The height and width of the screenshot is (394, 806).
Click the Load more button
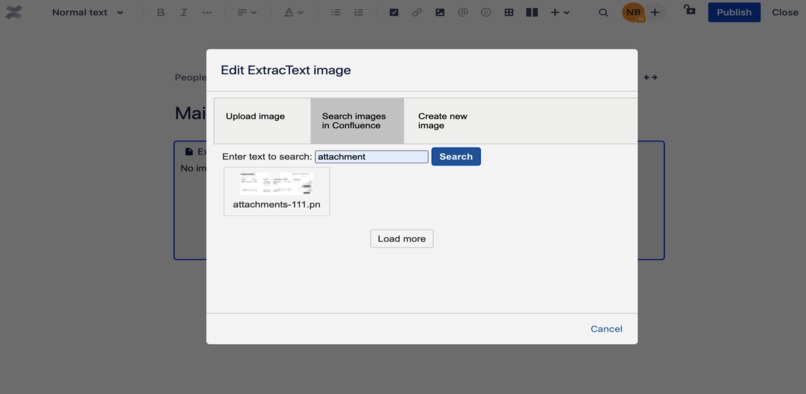(x=401, y=239)
